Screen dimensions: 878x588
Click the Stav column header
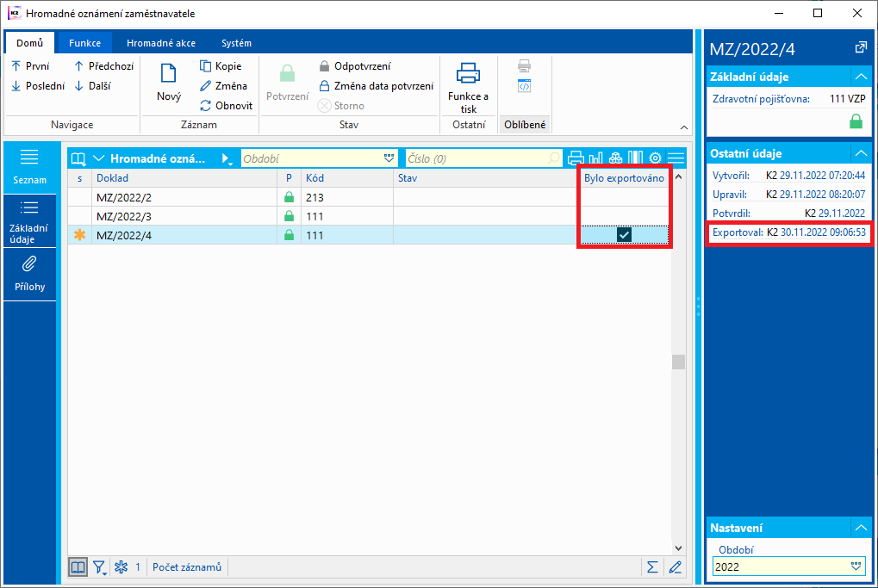[486, 178]
